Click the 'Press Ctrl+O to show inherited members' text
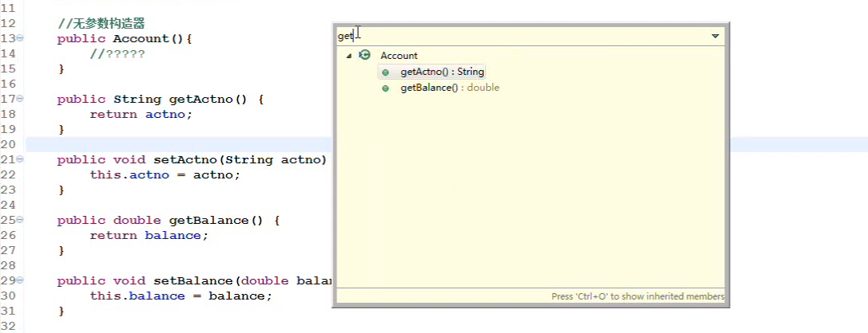Screen dimensions: 868x333 638,296
